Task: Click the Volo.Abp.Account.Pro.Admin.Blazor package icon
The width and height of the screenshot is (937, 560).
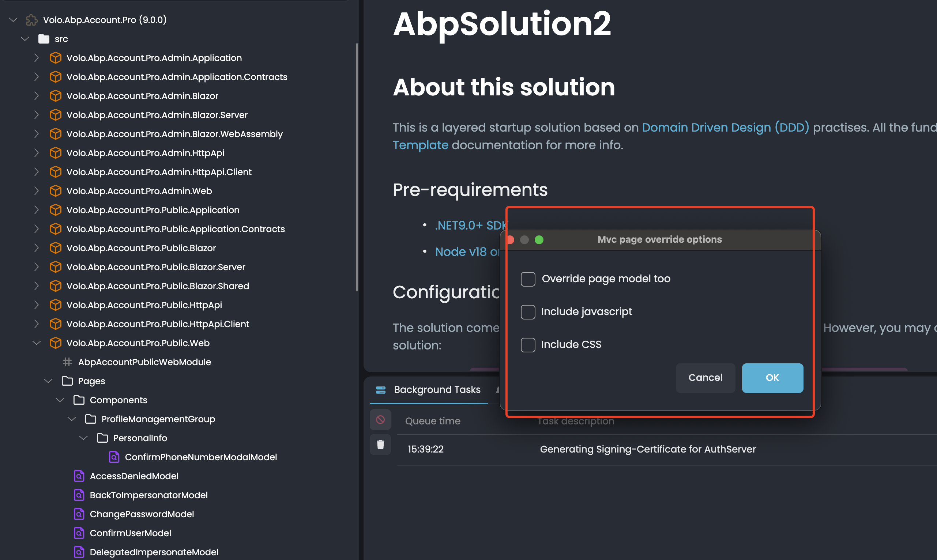Action: point(56,96)
